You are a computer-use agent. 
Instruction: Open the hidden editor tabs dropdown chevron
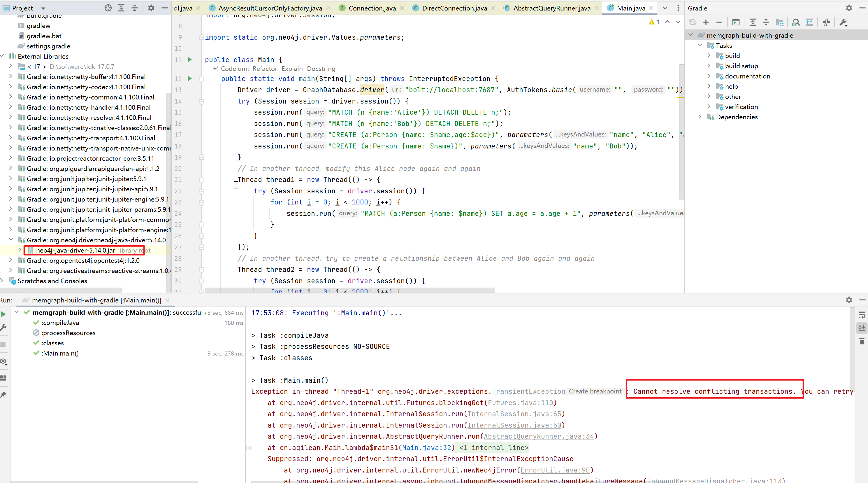pos(665,8)
